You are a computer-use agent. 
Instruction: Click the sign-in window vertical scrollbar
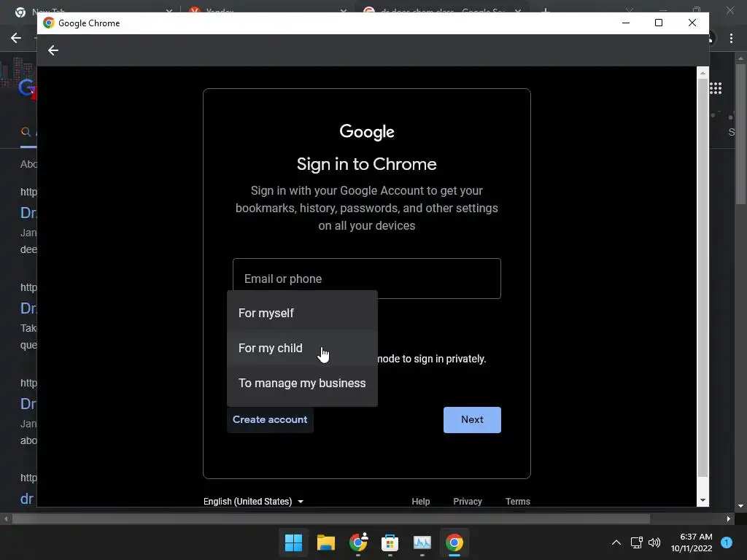pos(703,278)
